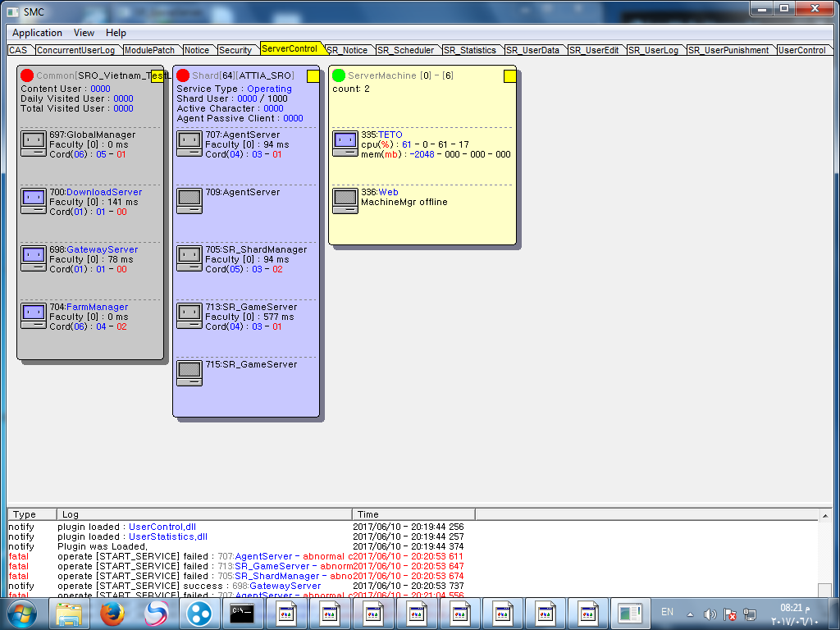Open the View menu

pyautogui.click(x=84, y=33)
